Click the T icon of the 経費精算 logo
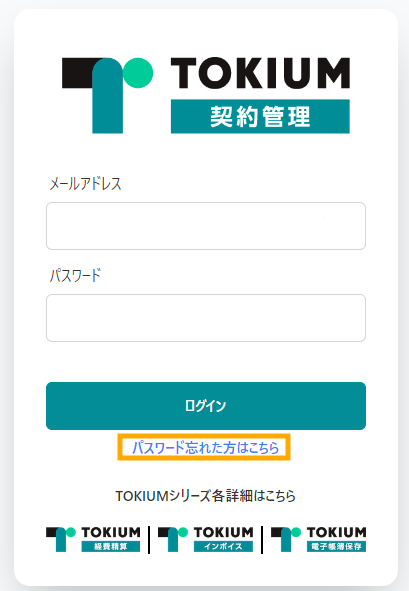The image size is (409, 591). tap(61, 539)
